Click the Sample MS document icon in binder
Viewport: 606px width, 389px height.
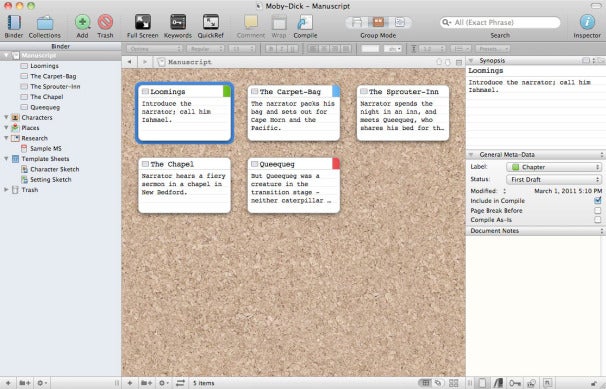click(24, 148)
